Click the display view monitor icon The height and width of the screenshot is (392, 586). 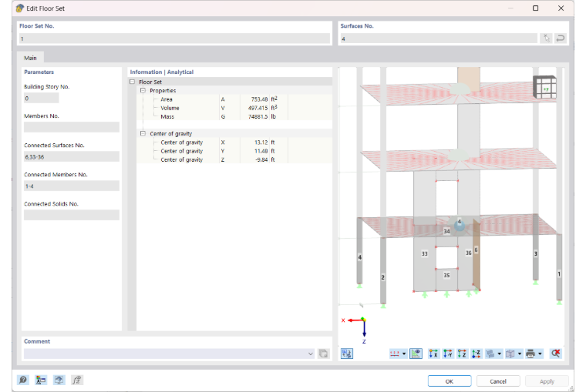(59, 380)
